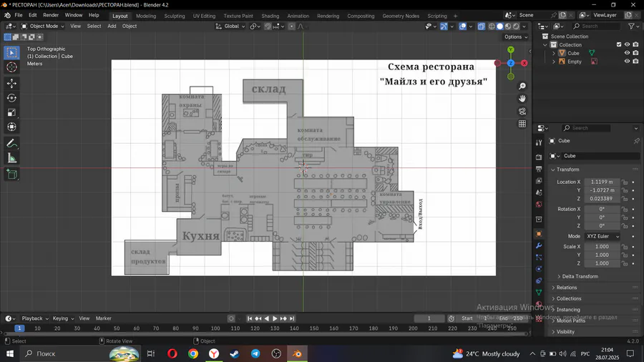Screen dimensions: 644x362
Task: Toggle Collection viewport visibility eye
Action: pyautogui.click(x=627, y=45)
